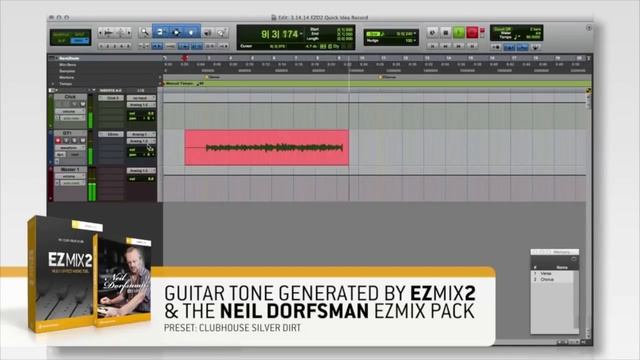The height and width of the screenshot is (360, 640).
Task: Select the Trim tool
Action: click(160, 32)
